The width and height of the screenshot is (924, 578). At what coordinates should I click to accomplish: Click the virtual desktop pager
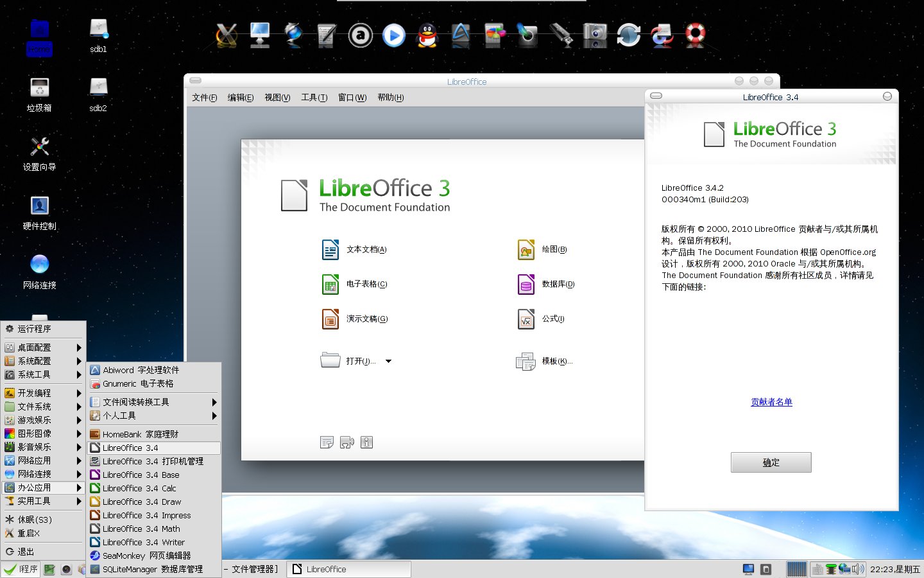(x=796, y=569)
